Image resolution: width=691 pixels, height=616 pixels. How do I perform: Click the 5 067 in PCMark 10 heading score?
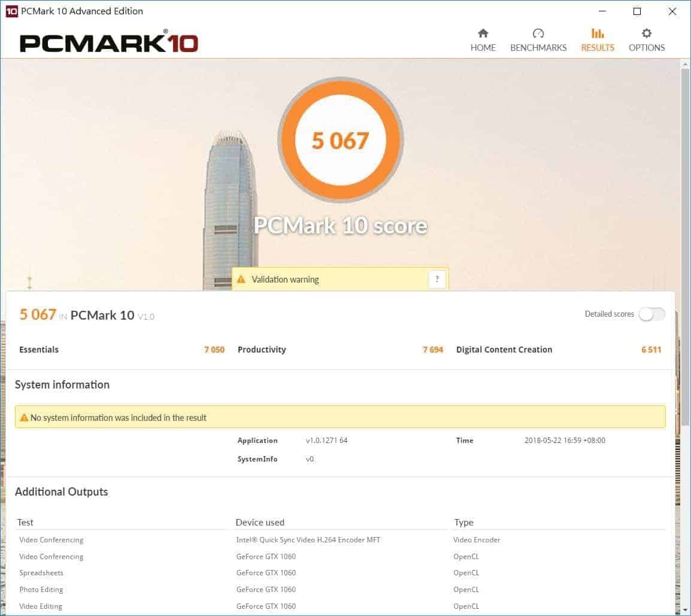(x=38, y=315)
